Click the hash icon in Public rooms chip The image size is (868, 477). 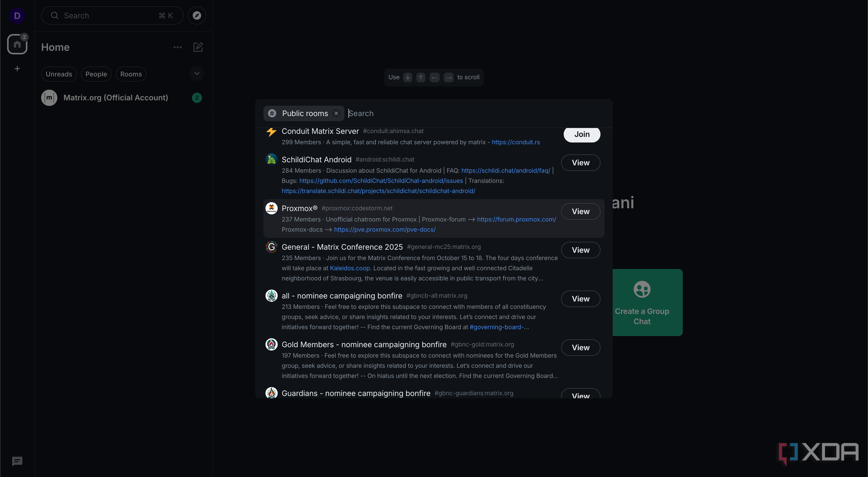click(272, 113)
